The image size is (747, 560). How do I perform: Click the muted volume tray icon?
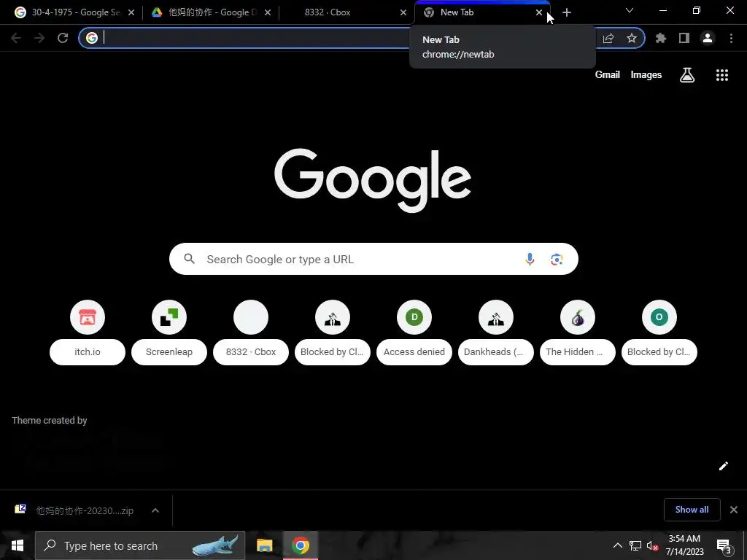tap(652, 545)
